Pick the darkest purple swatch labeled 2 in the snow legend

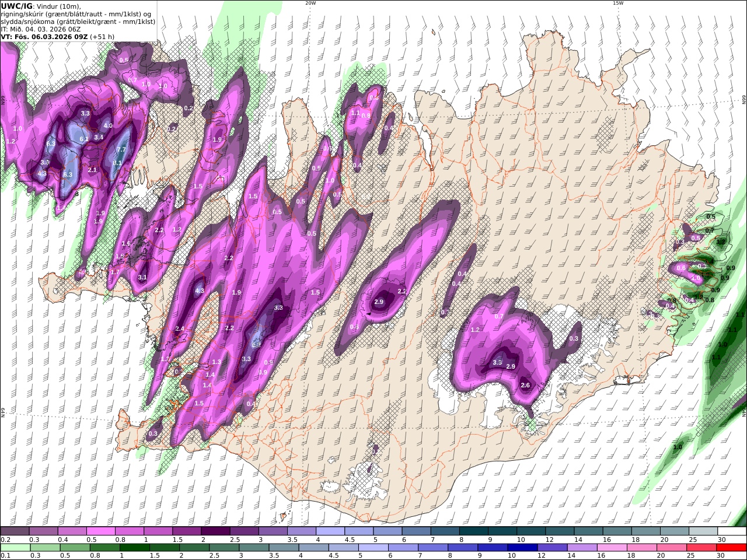216,531
